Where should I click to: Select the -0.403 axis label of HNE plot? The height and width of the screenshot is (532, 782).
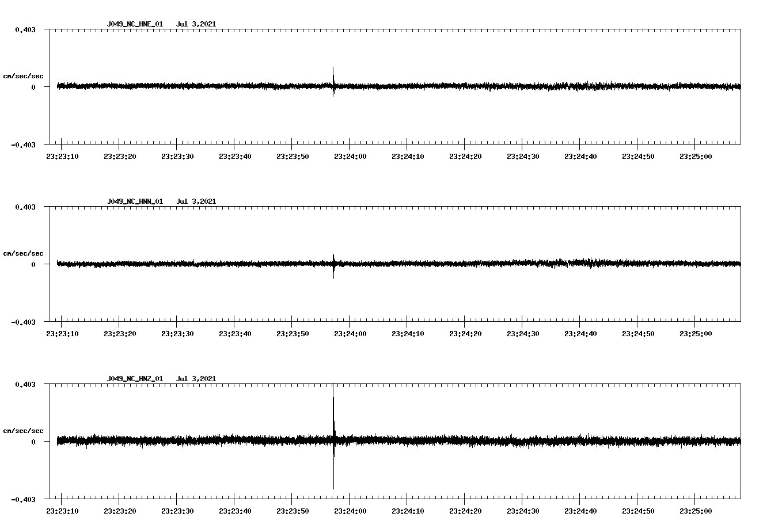[23, 145]
